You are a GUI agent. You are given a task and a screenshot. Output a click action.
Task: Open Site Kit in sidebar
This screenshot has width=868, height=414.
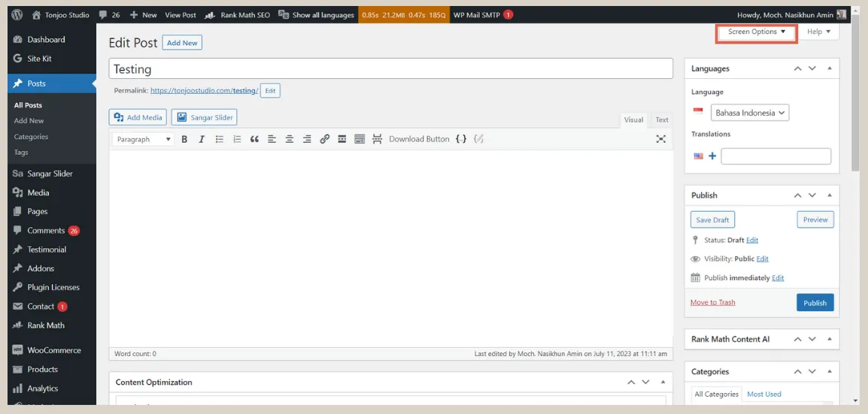click(x=39, y=59)
